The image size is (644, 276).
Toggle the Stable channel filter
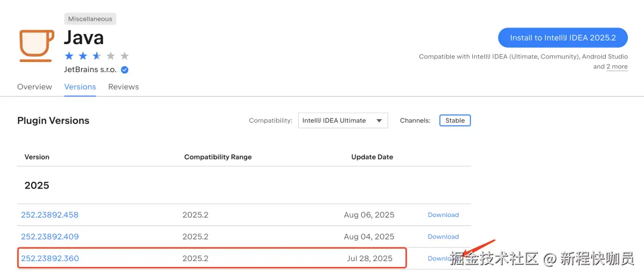click(455, 120)
